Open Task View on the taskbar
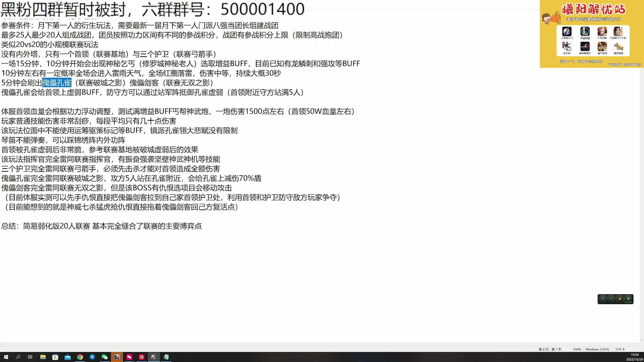The image size is (644, 362). coord(30,357)
